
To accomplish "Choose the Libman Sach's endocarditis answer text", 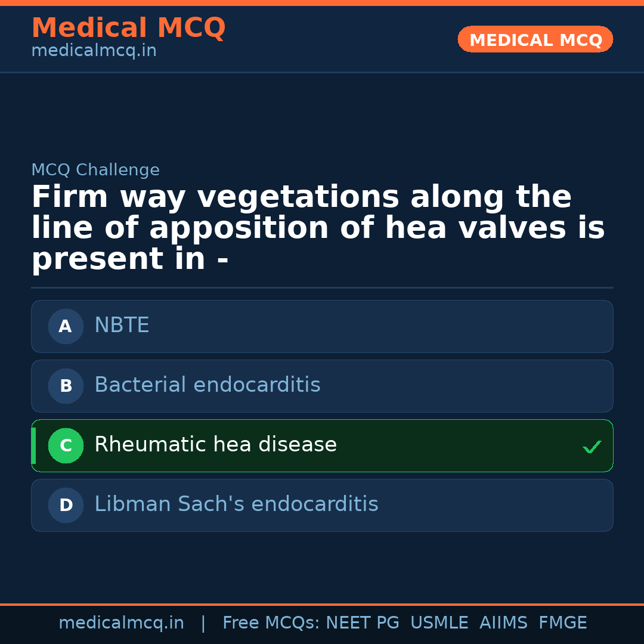I will [x=236, y=504].
